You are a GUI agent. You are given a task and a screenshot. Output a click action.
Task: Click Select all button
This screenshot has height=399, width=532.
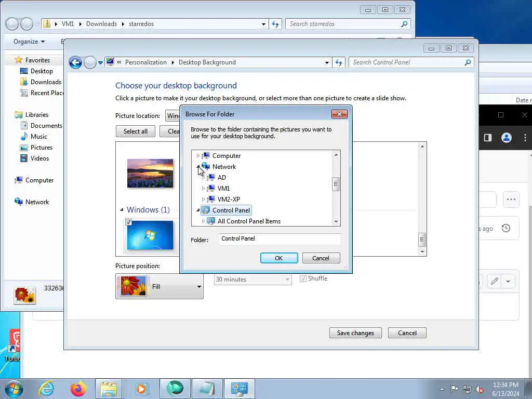136,131
